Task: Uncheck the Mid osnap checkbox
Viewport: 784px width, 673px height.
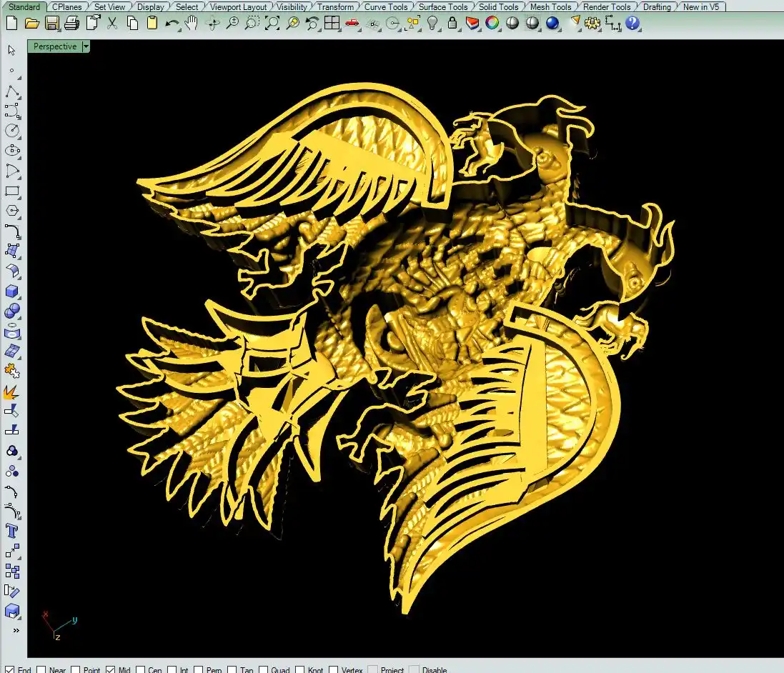Action: [110, 669]
